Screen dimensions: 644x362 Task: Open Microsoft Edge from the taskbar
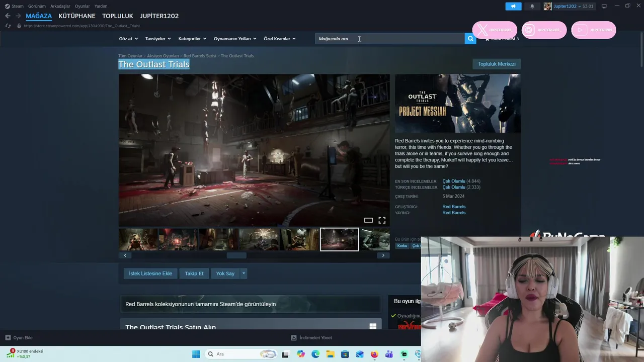315,354
